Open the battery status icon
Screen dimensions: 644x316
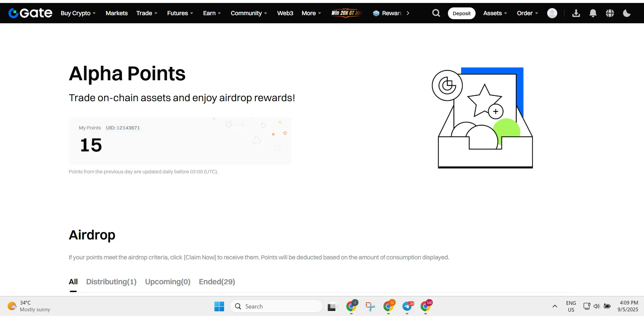pos(607,306)
